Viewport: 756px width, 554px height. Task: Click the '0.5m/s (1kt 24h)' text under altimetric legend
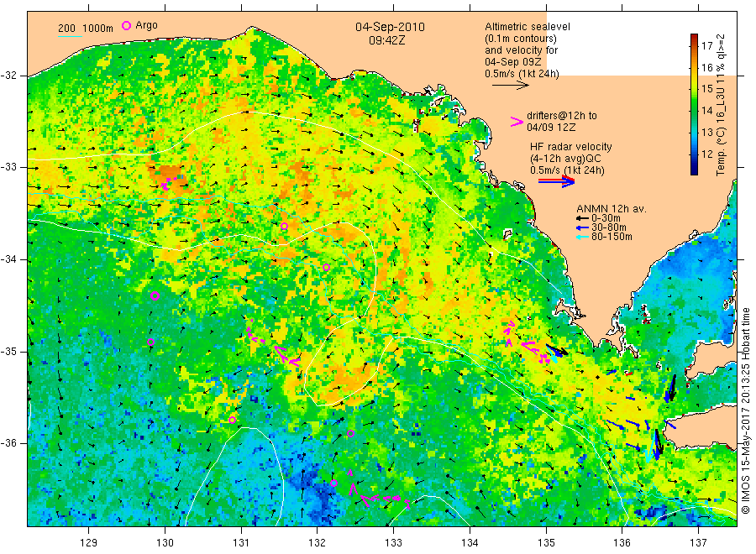(522, 74)
